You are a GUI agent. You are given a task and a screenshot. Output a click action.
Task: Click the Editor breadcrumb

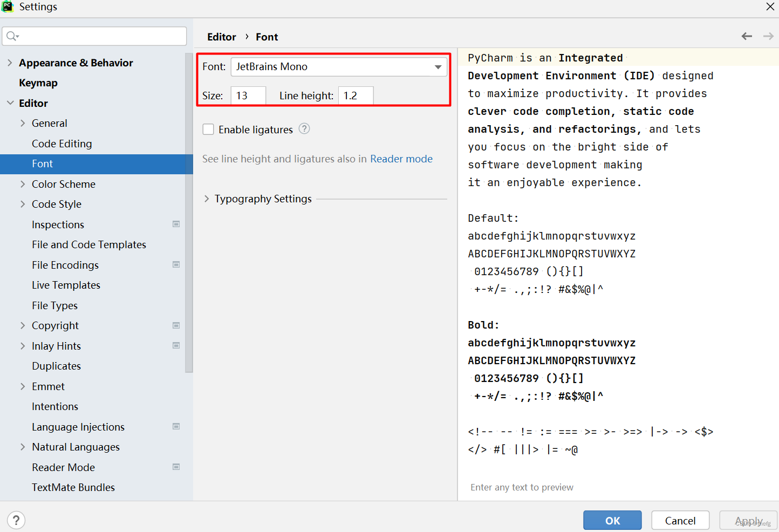(x=222, y=37)
